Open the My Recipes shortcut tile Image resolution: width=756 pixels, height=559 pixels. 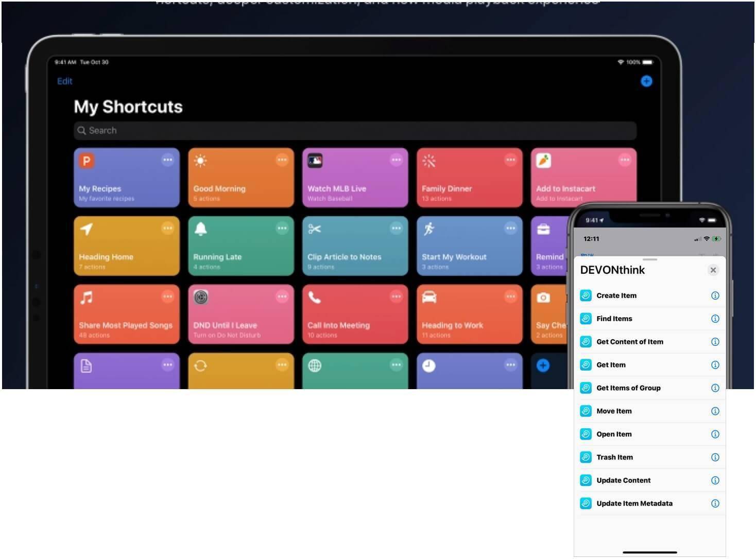126,178
